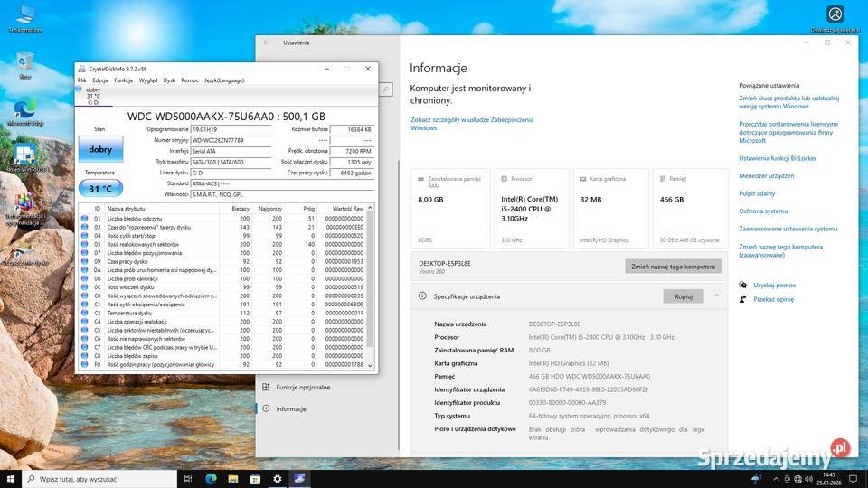Click the Numer seryjny field WD-WCC2EZN77789
The image size is (868, 488).
[231, 141]
